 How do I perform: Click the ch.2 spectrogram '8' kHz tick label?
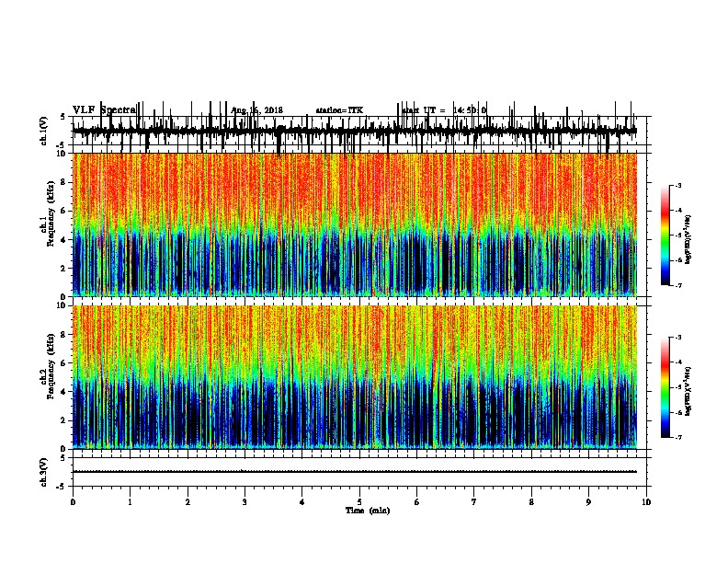click(x=64, y=335)
